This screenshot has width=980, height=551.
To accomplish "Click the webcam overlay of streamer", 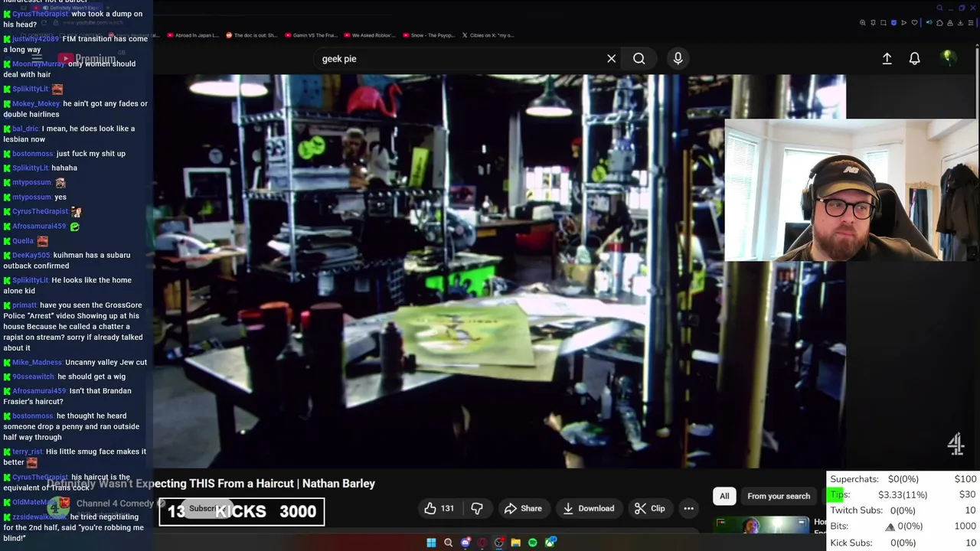I will [x=851, y=190].
